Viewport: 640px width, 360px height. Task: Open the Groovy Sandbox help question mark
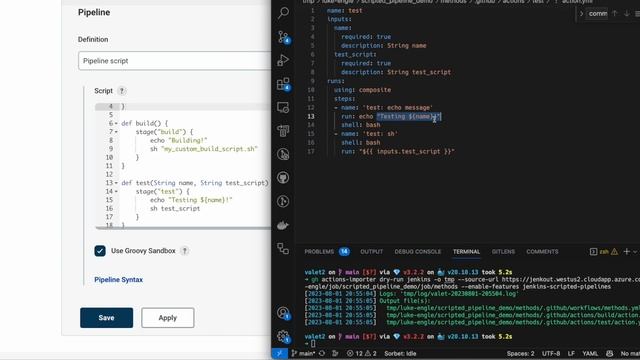click(184, 251)
